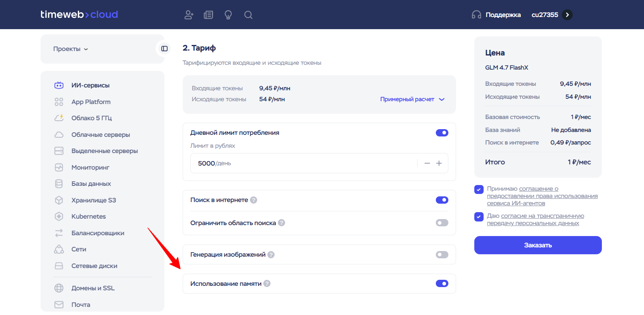Viewport: 644px width, 315px height.
Task: Uncheck the трансграничную передачу consent checkbox
Action: [x=479, y=217]
